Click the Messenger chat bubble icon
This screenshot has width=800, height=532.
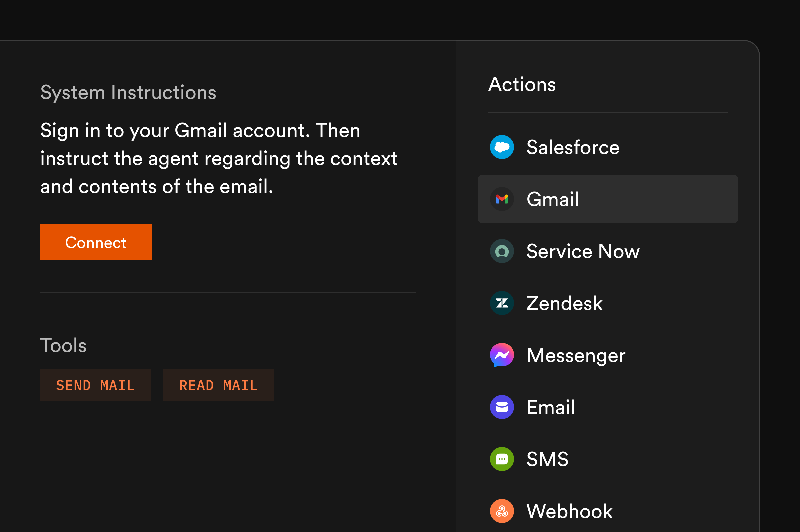point(502,355)
